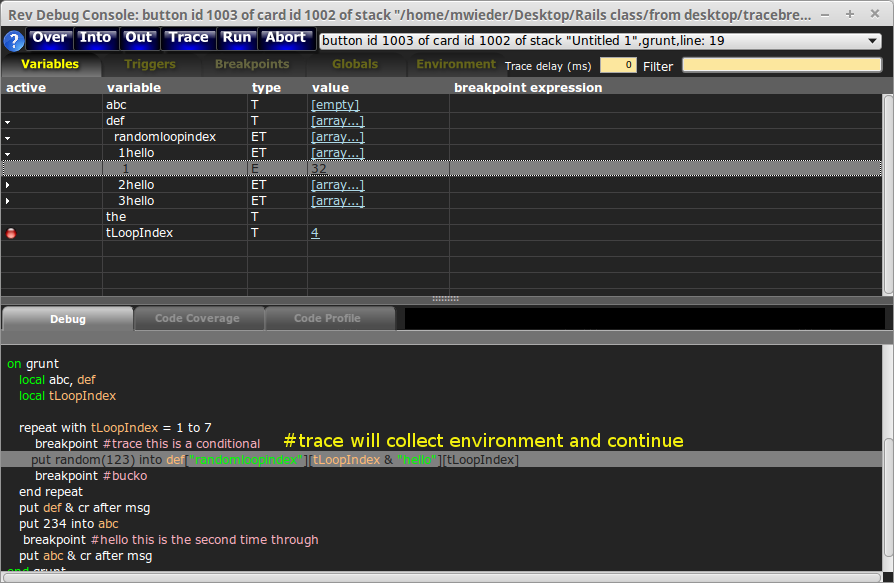This screenshot has width=894, height=583.
Task: Open help via the question mark icon
Action: coord(12,41)
